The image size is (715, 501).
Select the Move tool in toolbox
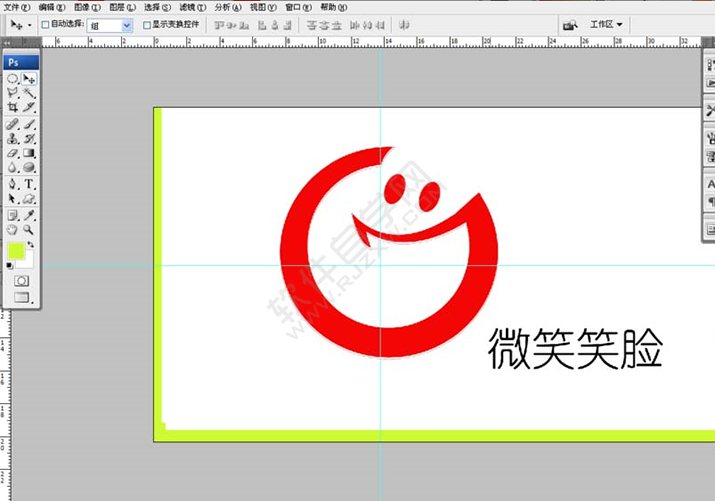(29, 79)
